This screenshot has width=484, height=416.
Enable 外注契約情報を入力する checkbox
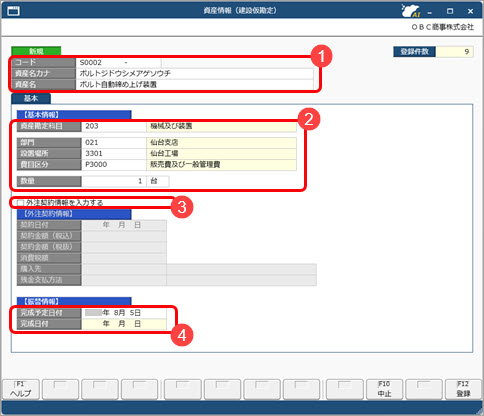(21, 203)
